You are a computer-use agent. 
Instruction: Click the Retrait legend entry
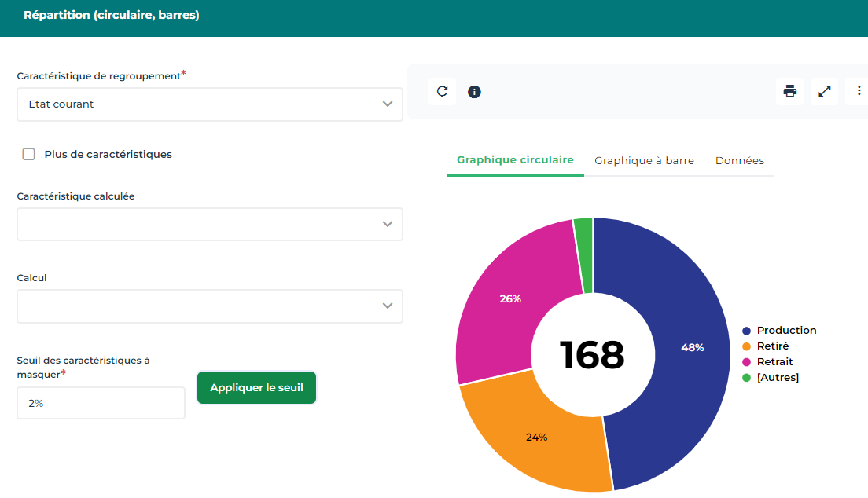pos(774,362)
